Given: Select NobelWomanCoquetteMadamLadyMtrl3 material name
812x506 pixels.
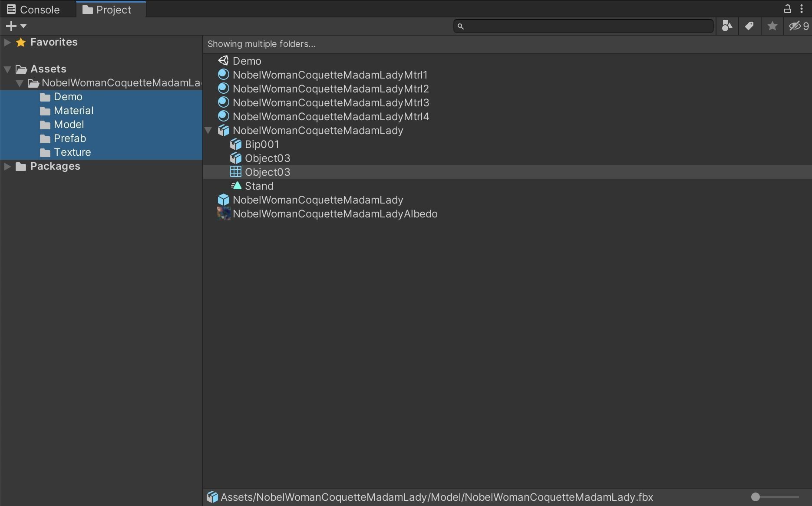Looking at the screenshot, I should pyautogui.click(x=331, y=103).
